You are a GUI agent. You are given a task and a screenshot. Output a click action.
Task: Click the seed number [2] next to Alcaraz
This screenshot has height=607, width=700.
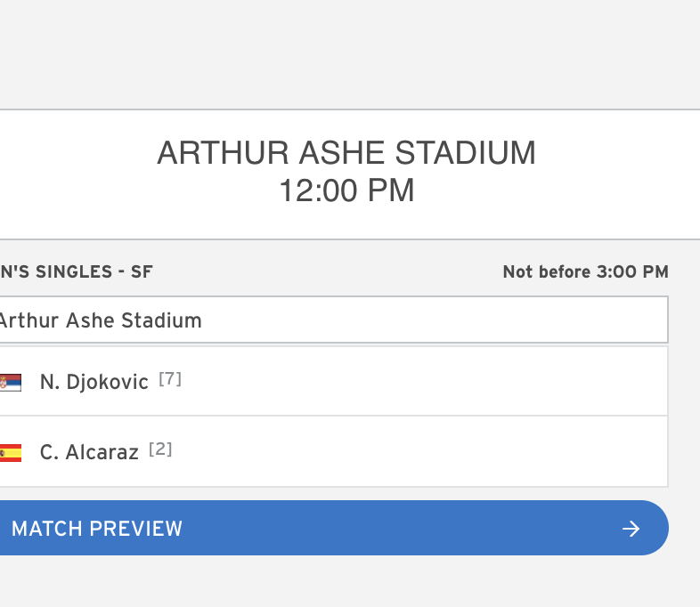(x=160, y=449)
